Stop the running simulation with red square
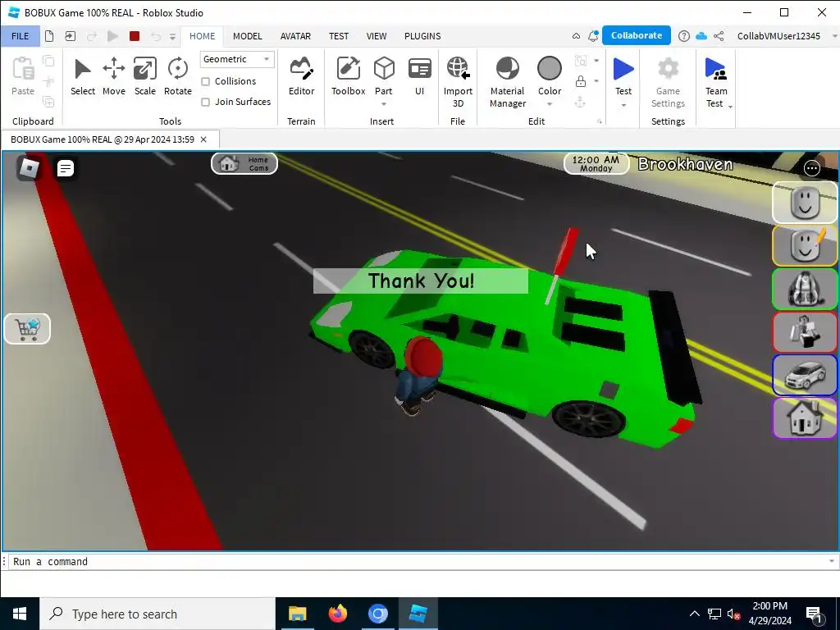 (135, 36)
